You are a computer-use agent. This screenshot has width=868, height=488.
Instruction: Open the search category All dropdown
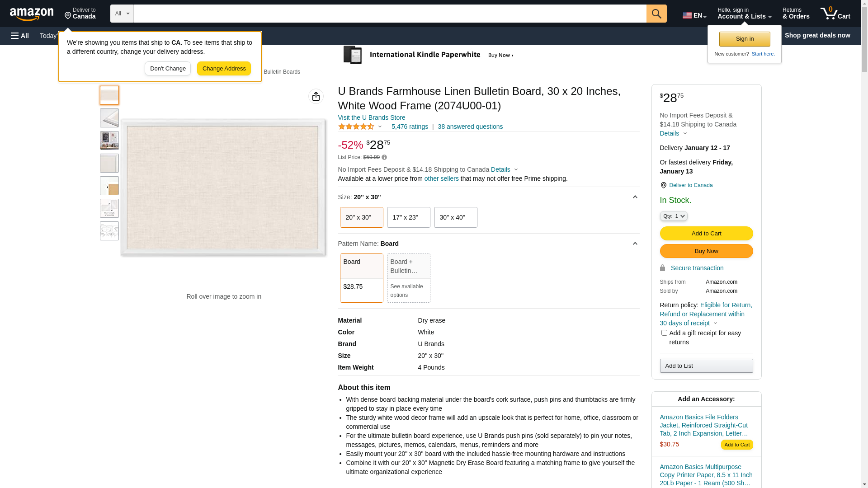point(122,14)
